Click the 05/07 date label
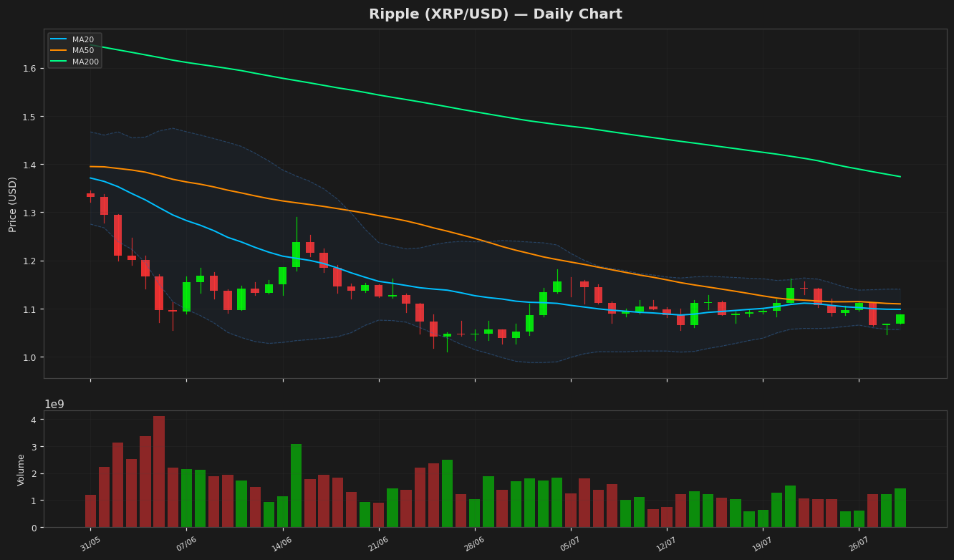Screen dimensions: 954x560 point(571,544)
